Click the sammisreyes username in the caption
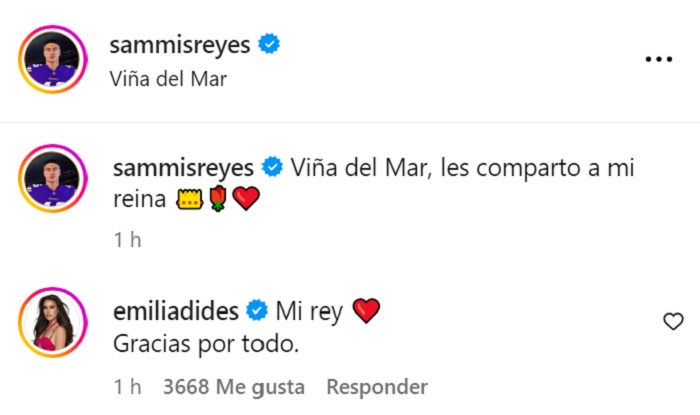 185,166
